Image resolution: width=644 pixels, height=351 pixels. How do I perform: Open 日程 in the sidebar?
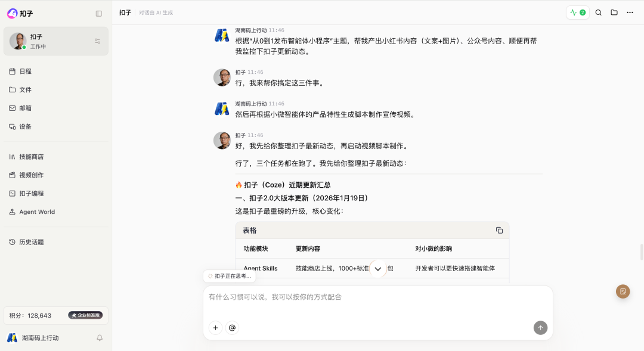(x=56, y=72)
